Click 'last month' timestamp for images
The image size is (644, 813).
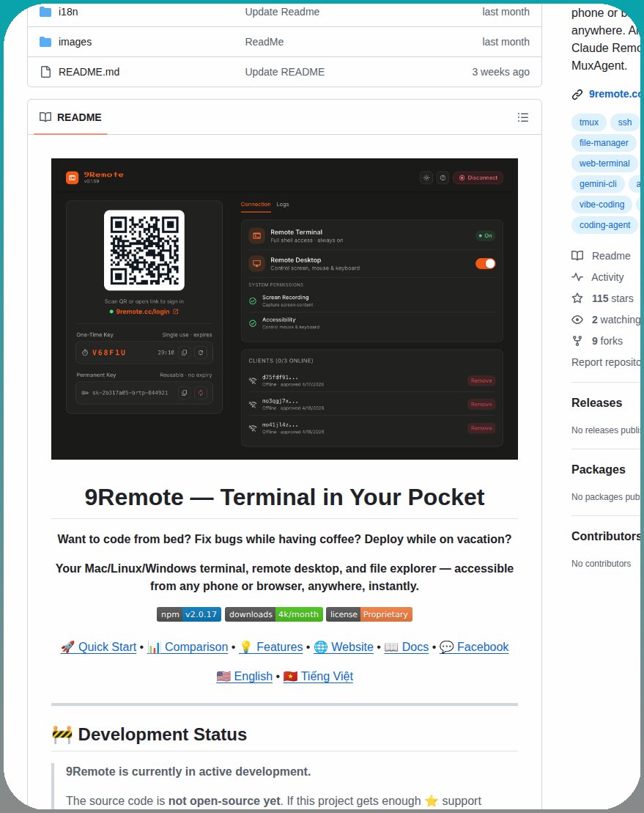(506, 42)
